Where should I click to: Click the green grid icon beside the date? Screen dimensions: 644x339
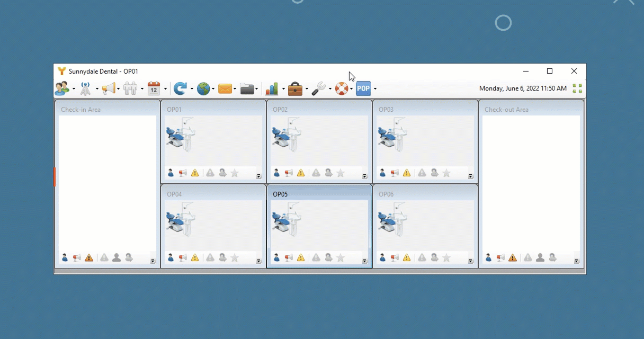click(577, 88)
